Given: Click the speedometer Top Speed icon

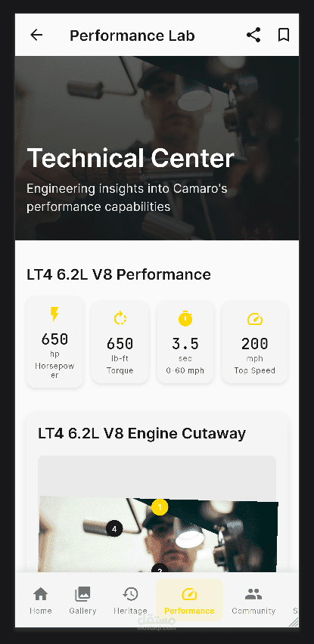Looking at the screenshot, I should pos(255,319).
